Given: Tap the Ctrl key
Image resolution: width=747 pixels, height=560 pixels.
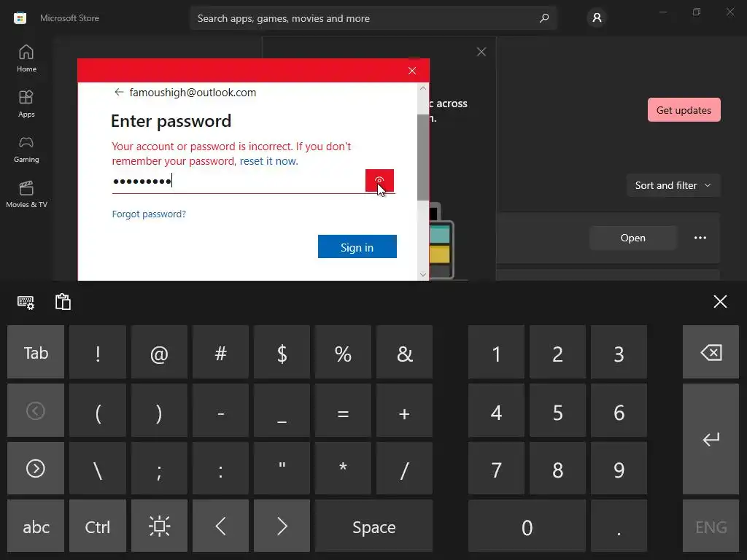Looking at the screenshot, I should click(98, 526).
